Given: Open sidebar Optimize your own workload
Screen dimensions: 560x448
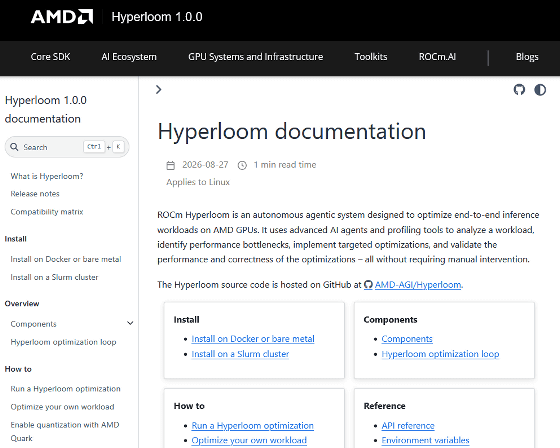Looking at the screenshot, I should [x=62, y=407].
